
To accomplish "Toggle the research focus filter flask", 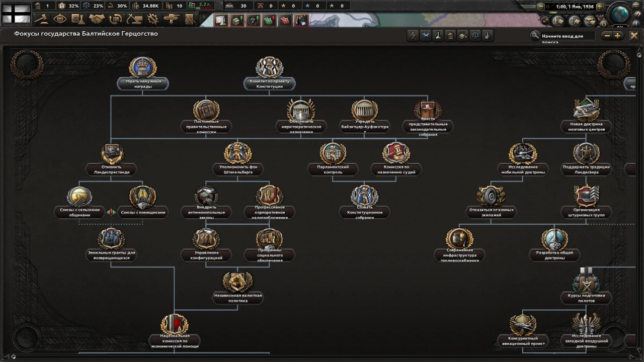I will coord(438,35).
